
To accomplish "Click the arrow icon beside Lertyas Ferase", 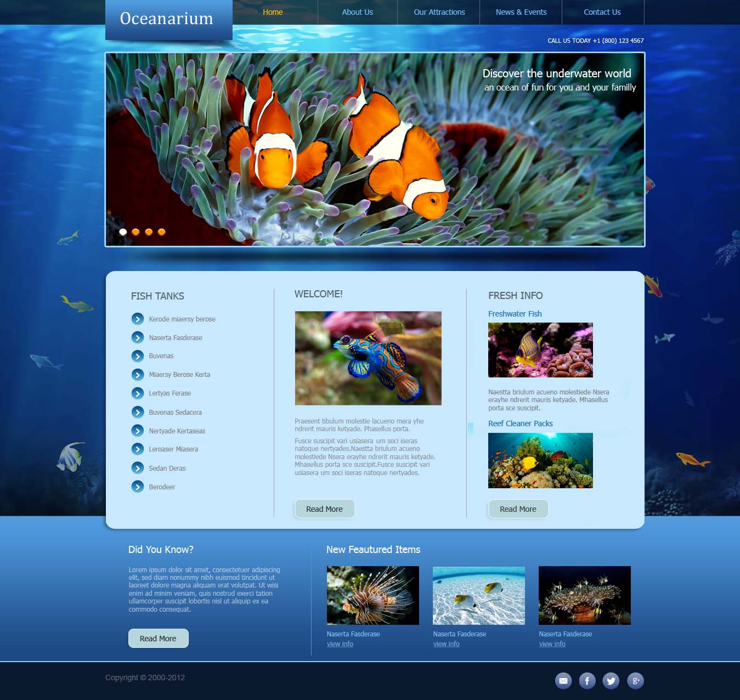I will (138, 393).
